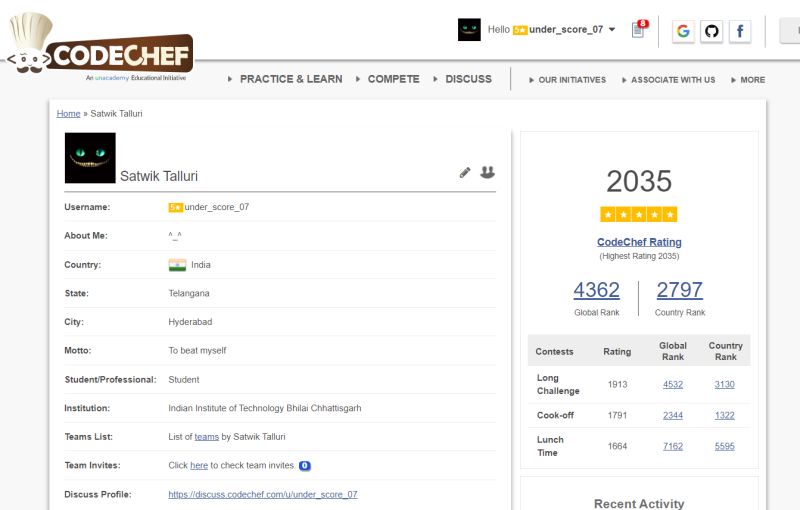Screen dimensions: 800x510
Task: Click the Cook-off rating 1791
Action: click(x=617, y=416)
